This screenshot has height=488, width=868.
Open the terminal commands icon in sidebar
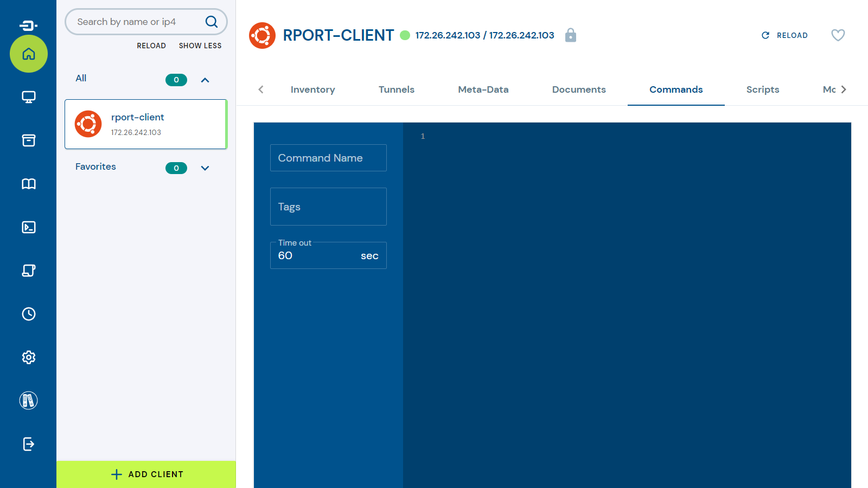(29, 227)
